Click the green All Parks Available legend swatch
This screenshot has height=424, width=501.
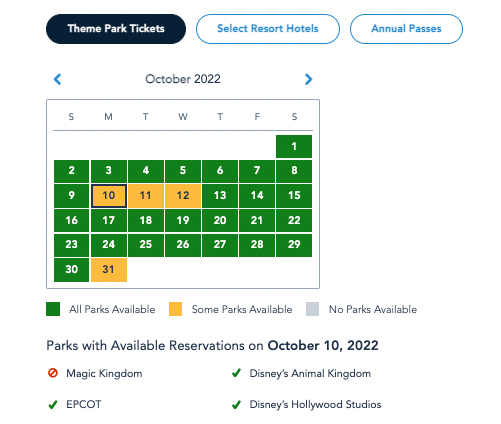tap(53, 309)
